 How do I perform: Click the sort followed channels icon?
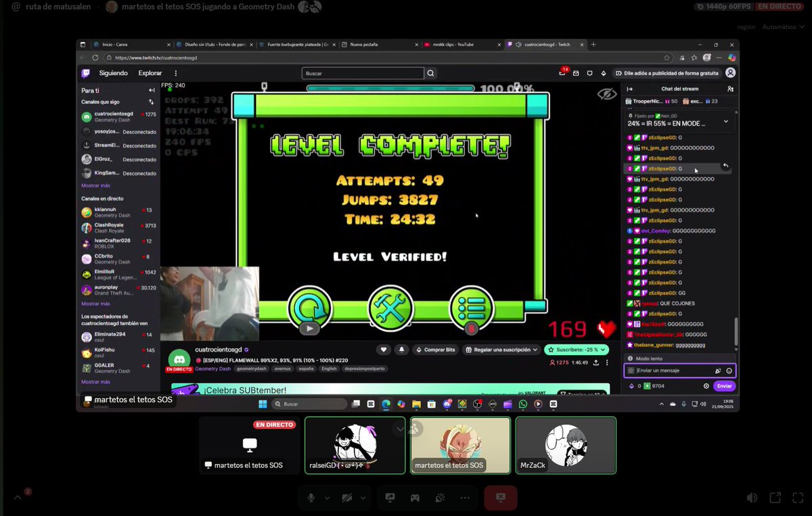click(151, 102)
